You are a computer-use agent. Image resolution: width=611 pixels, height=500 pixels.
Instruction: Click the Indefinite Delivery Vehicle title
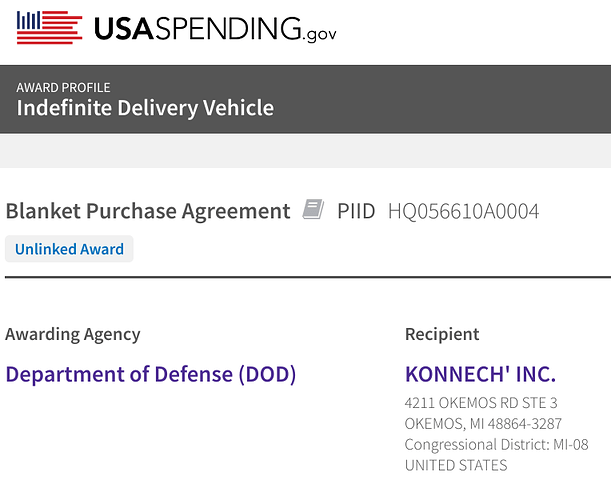tap(145, 108)
